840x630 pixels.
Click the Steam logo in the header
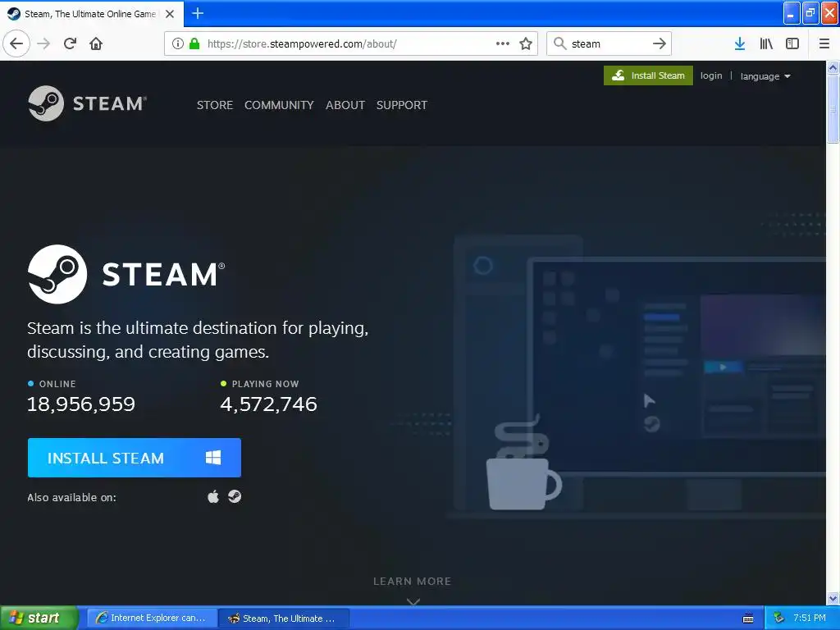[x=87, y=103]
